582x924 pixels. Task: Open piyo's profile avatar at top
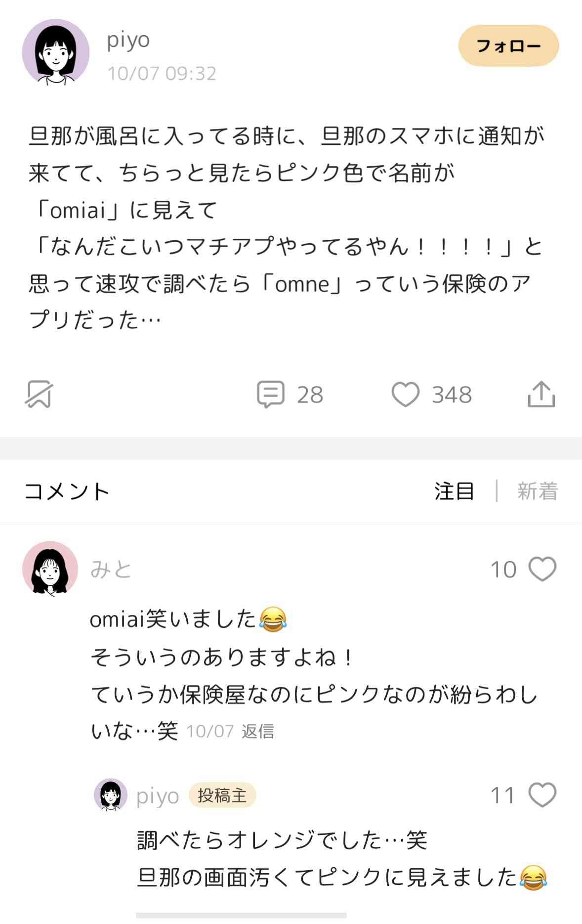click(55, 52)
